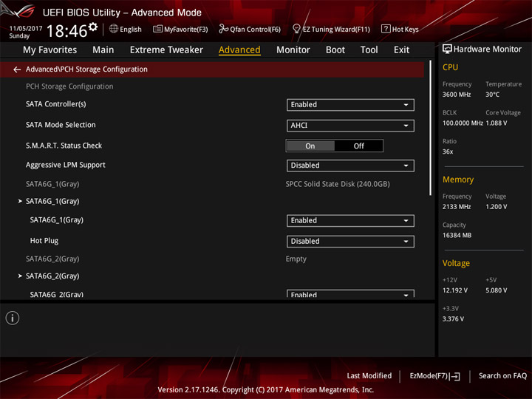The image size is (532, 399).
Task: Select the Advanced tab
Action: [x=239, y=50]
